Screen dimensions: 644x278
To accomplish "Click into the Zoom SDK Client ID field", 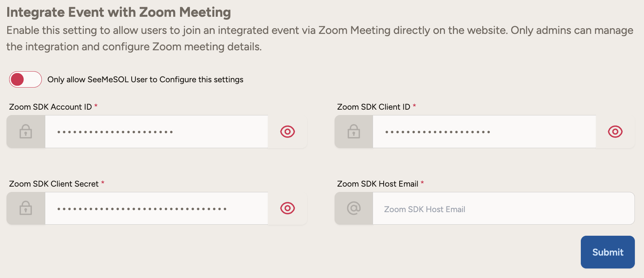I will tap(484, 132).
